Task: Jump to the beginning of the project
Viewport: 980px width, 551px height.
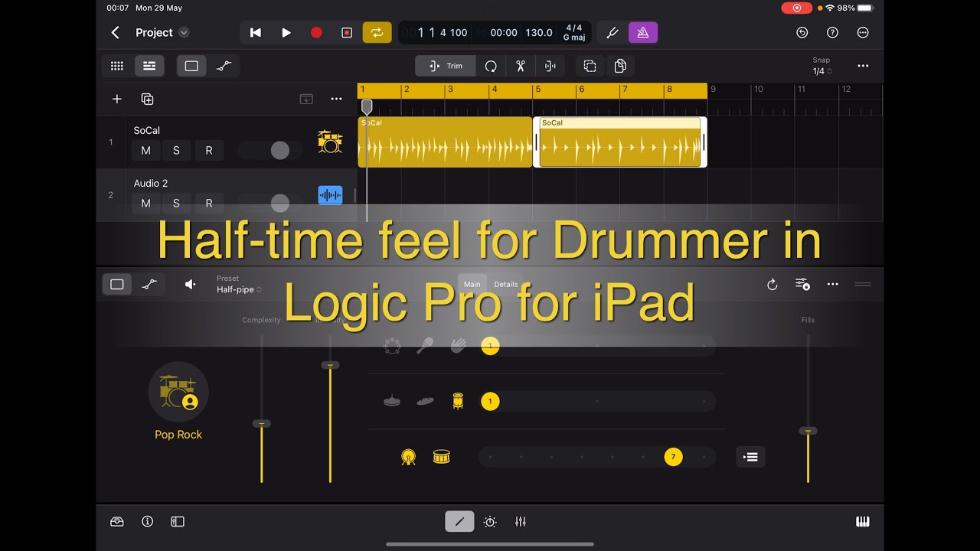Action: click(x=256, y=33)
